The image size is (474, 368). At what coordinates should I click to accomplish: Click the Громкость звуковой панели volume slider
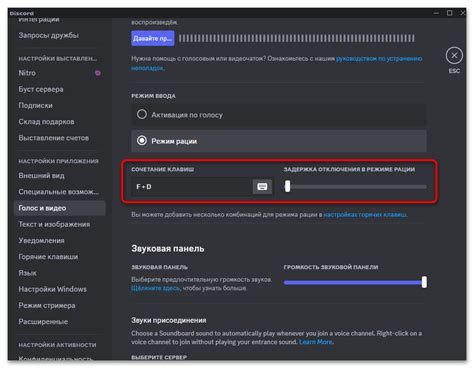click(355, 282)
